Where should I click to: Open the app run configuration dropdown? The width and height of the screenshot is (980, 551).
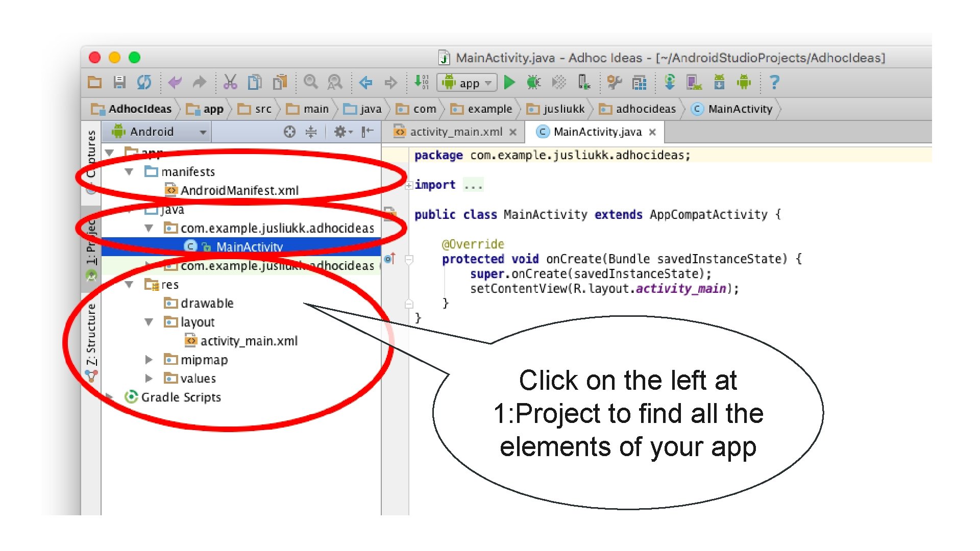pos(468,83)
